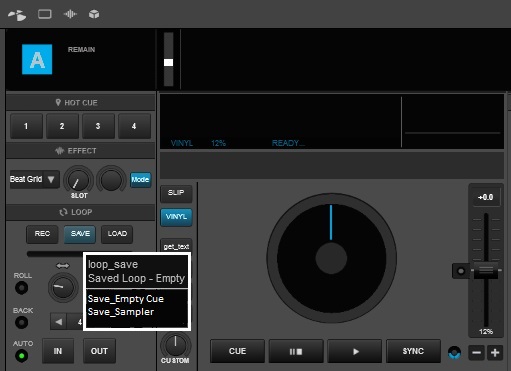Click the play button on deck A
Screen dimensions: 511x371
point(355,351)
